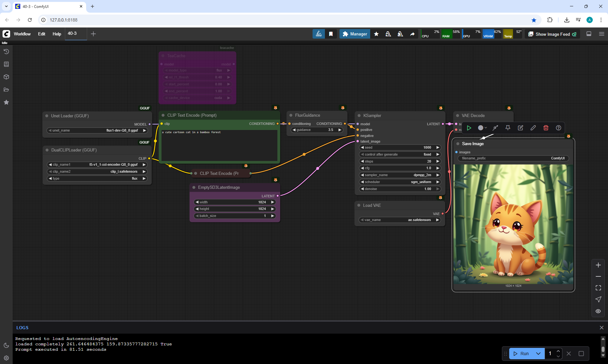Open the model library cube icon
Viewport: 608px width, 364px height.
point(6,77)
